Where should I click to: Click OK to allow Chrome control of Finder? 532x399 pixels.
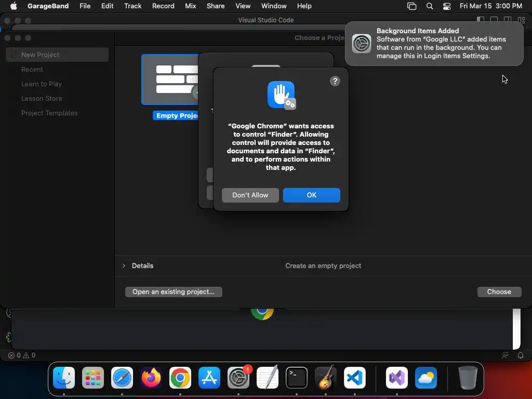[312, 195]
